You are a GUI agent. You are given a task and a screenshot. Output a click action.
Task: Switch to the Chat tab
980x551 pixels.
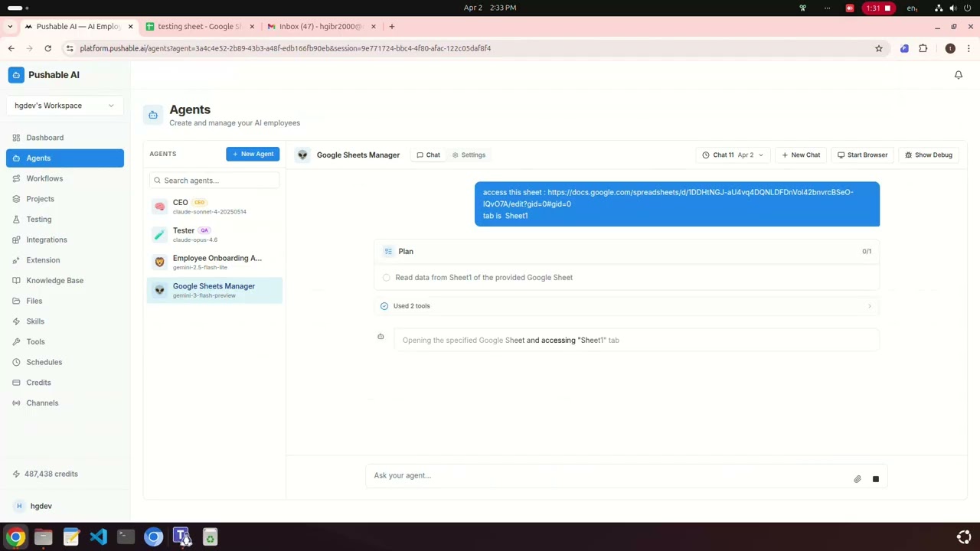pyautogui.click(x=429, y=155)
